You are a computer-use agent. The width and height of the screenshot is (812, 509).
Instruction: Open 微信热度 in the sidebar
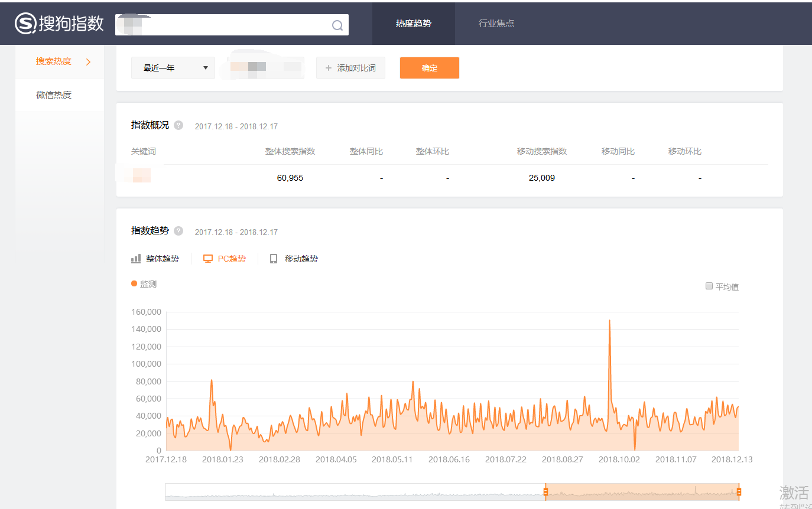54,95
